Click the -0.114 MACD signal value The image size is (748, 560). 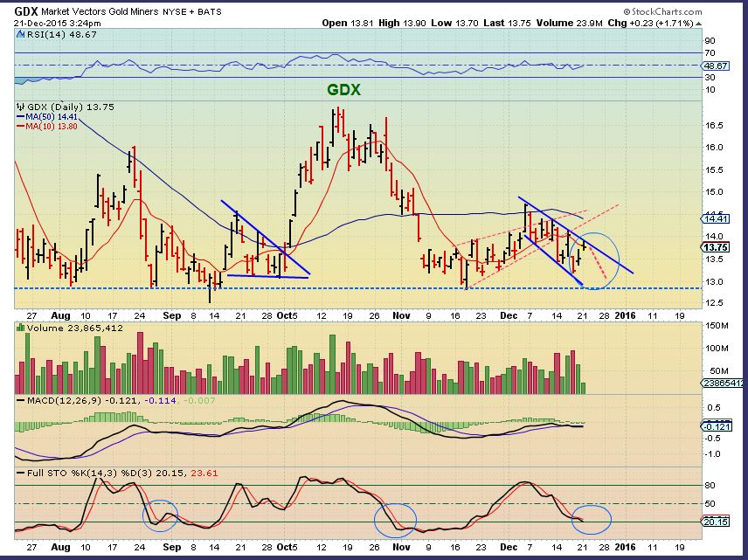pyautogui.click(x=160, y=401)
